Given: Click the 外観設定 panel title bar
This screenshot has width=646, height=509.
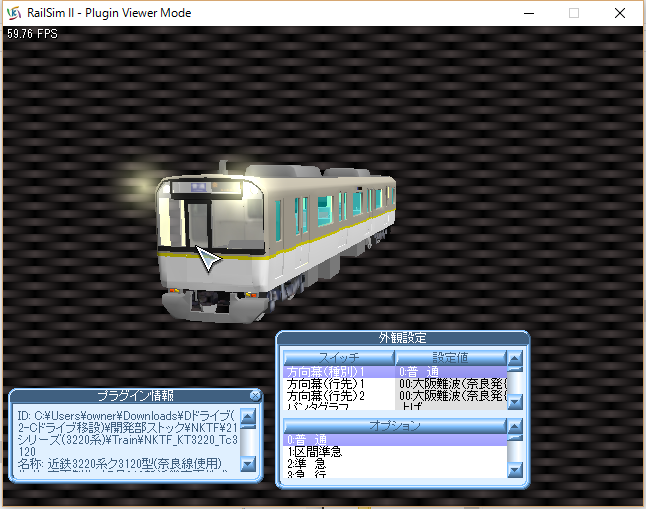Looking at the screenshot, I should (x=403, y=338).
